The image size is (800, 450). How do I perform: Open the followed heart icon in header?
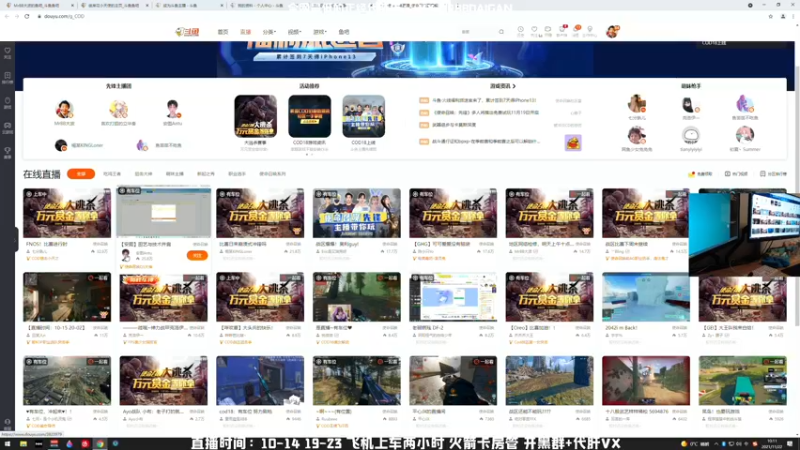[534, 31]
